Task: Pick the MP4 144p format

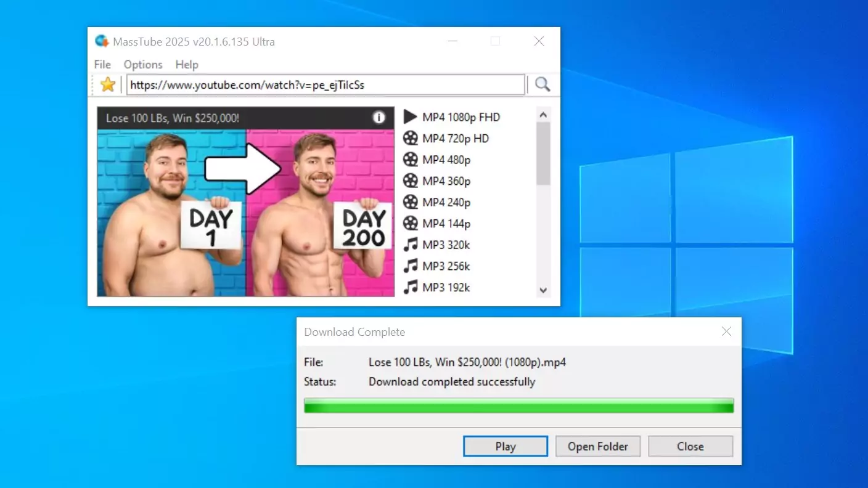Action: tap(446, 224)
